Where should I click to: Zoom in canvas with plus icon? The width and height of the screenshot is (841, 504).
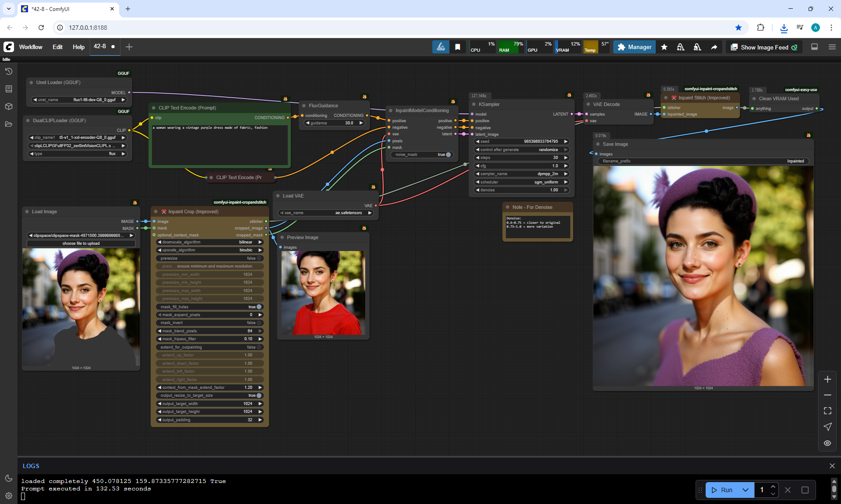click(827, 379)
